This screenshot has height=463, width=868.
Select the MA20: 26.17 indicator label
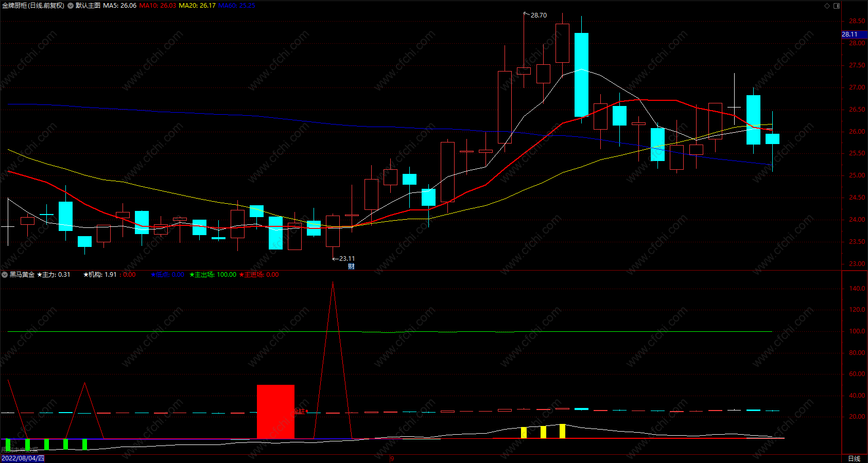click(197, 6)
